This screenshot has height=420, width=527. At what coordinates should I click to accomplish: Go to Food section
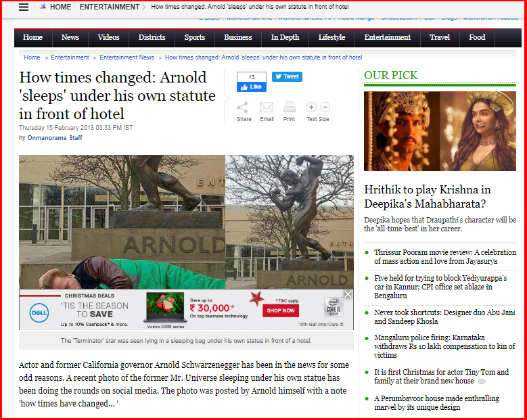click(477, 37)
